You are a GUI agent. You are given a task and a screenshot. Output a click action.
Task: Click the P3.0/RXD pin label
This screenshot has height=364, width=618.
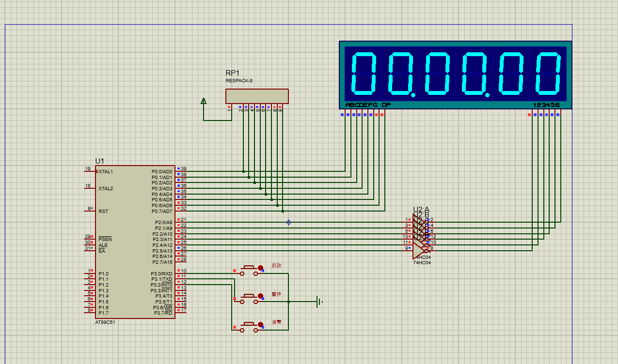point(161,273)
